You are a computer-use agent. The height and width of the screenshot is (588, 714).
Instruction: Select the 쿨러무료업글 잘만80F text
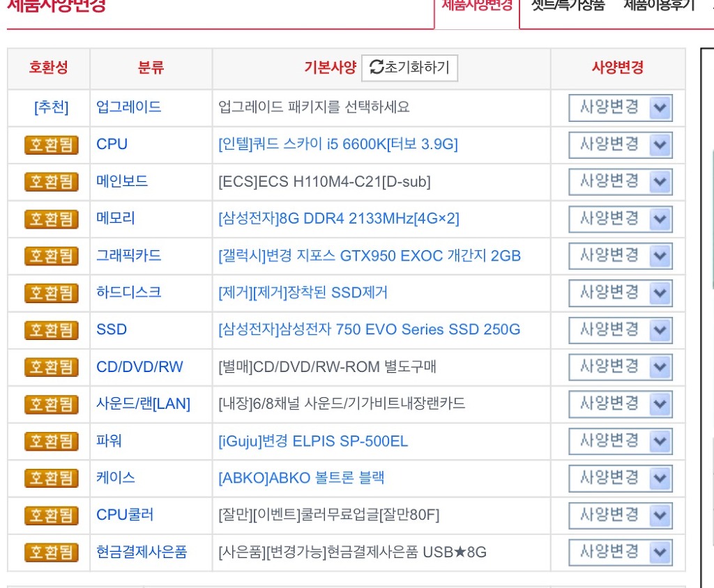pos(329,515)
